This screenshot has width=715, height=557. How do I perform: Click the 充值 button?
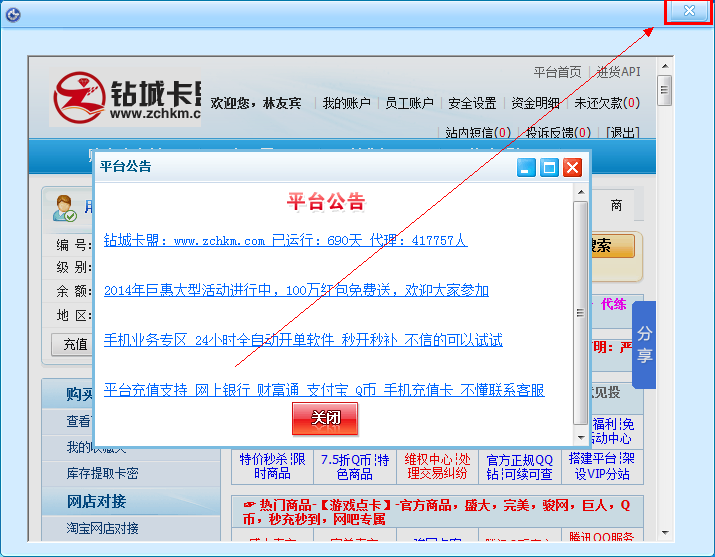tap(73, 345)
